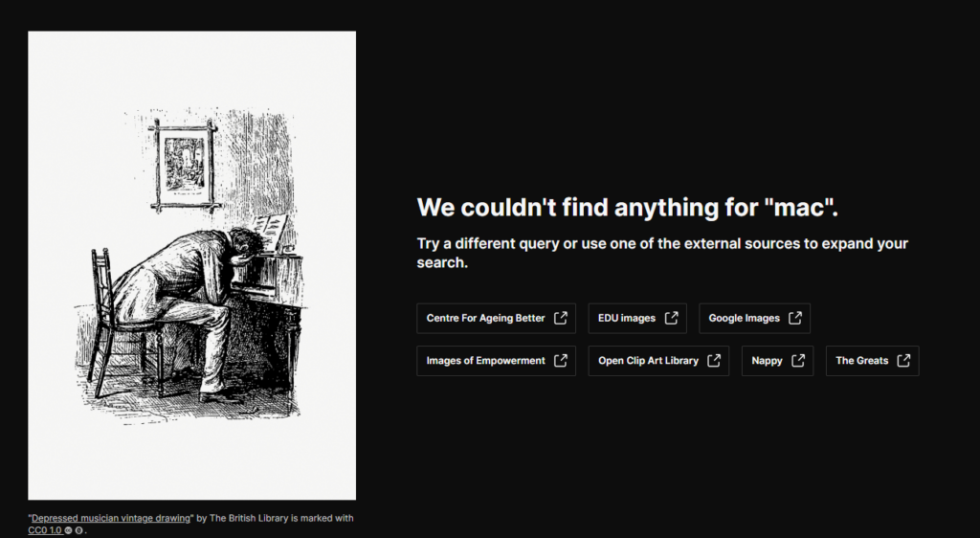
Task: Click external-link icon on Centre For Ageing Better
Action: point(561,318)
